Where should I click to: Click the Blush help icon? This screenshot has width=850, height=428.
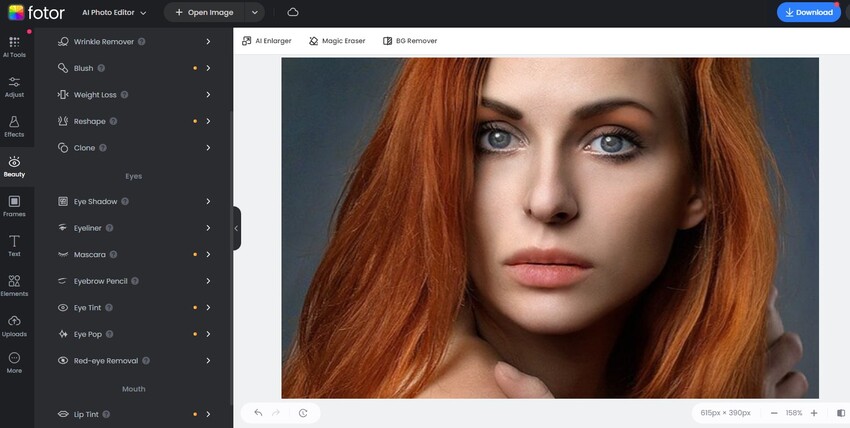tap(101, 68)
